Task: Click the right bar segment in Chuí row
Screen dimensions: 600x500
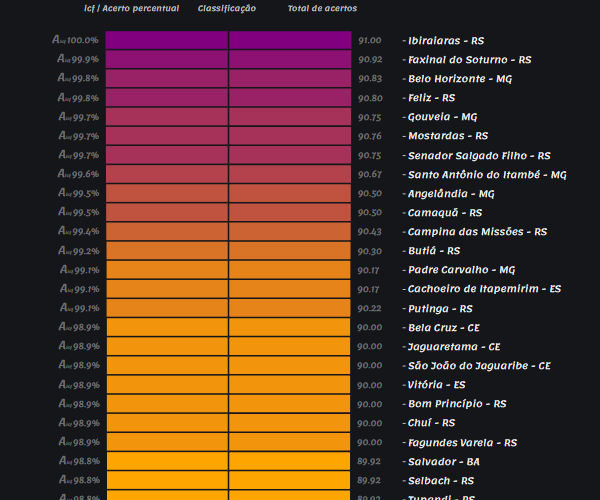Action: [x=290, y=423]
